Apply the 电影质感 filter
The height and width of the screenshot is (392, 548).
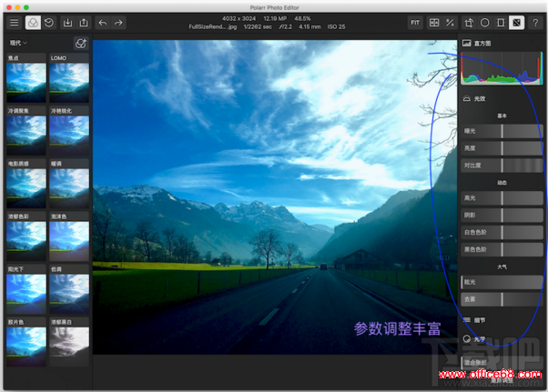[x=26, y=184]
